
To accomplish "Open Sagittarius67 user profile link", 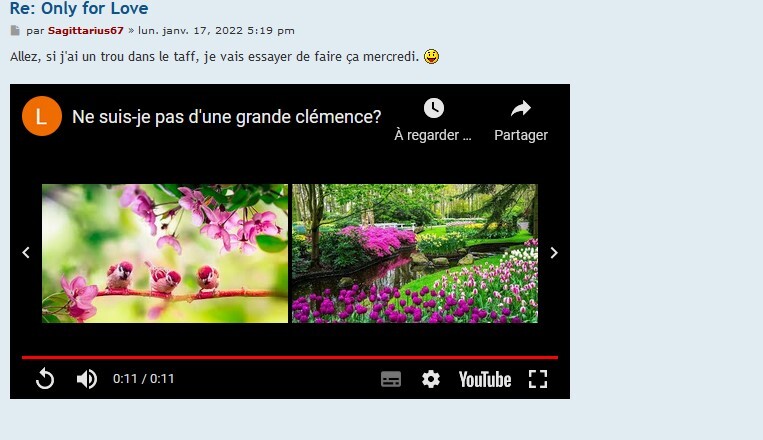I will (x=86, y=30).
